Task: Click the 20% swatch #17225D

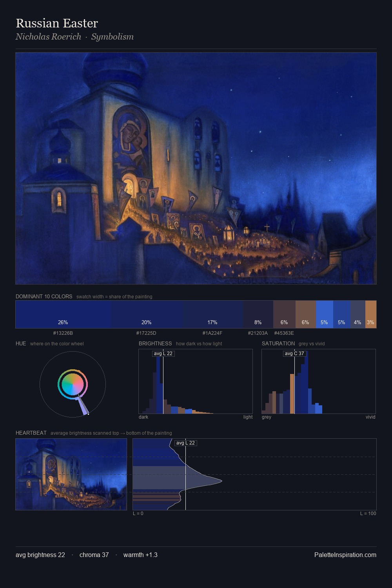Action: [x=146, y=314]
